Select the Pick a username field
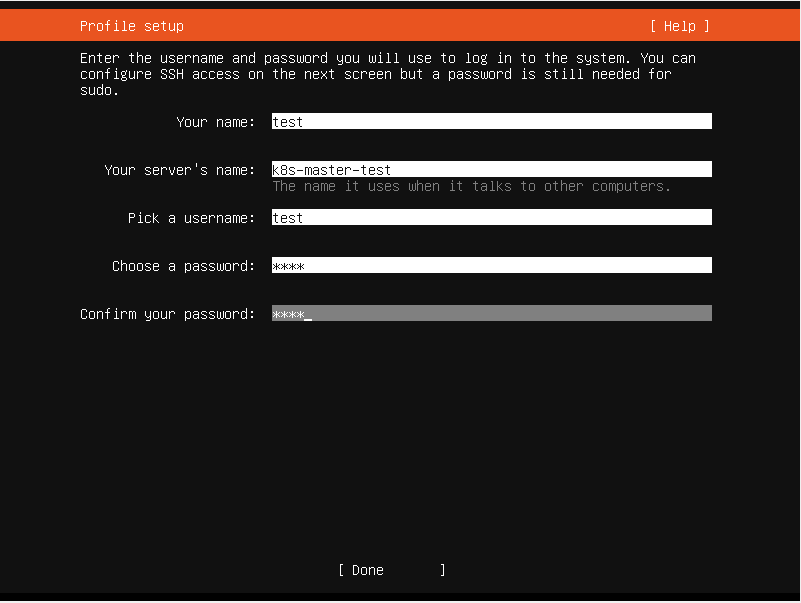 (x=491, y=218)
